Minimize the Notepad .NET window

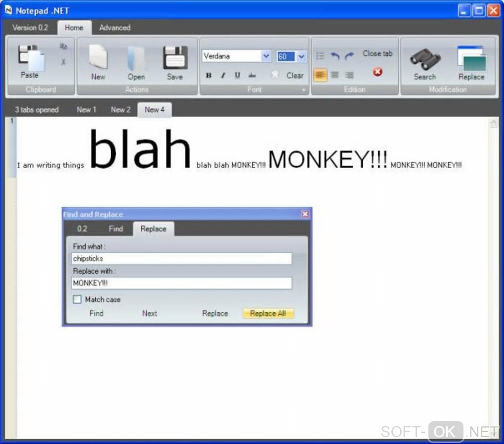point(464,10)
